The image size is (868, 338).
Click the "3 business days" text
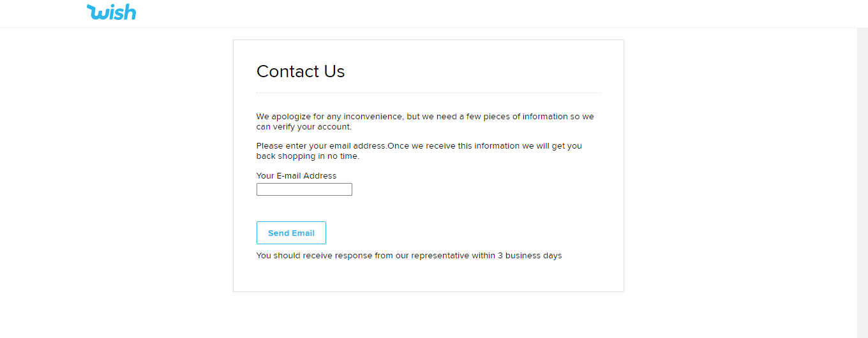coord(530,256)
